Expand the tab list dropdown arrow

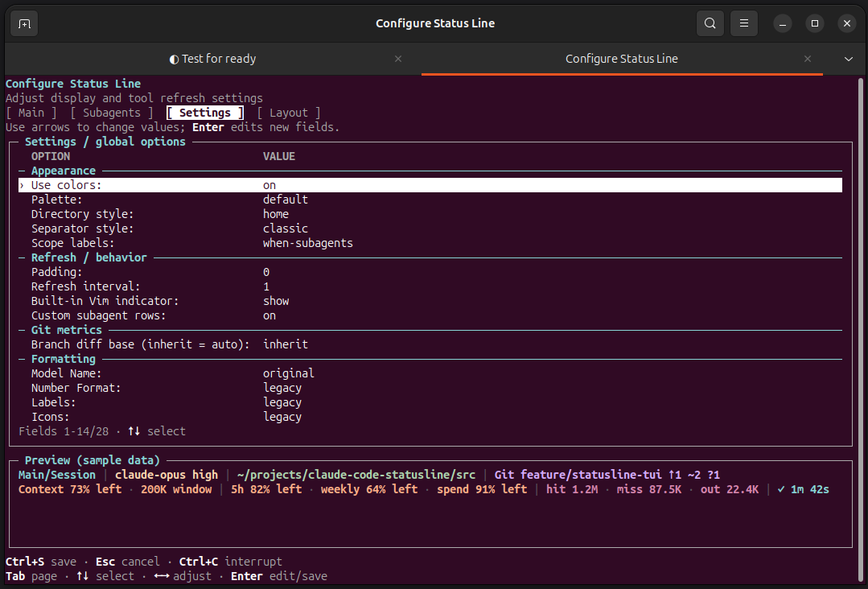pyautogui.click(x=848, y=59)
